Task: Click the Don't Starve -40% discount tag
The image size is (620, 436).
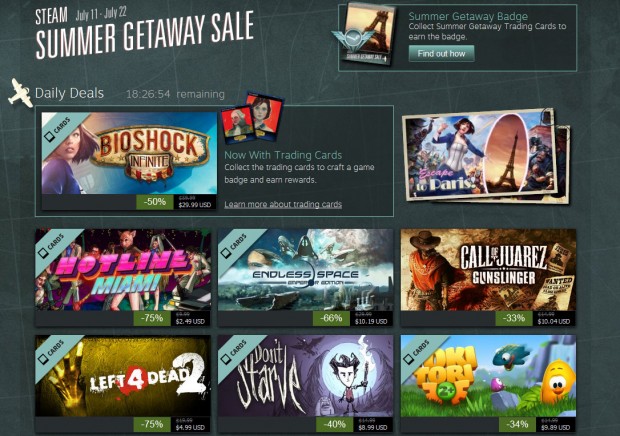Action: [x=335, y=424]
